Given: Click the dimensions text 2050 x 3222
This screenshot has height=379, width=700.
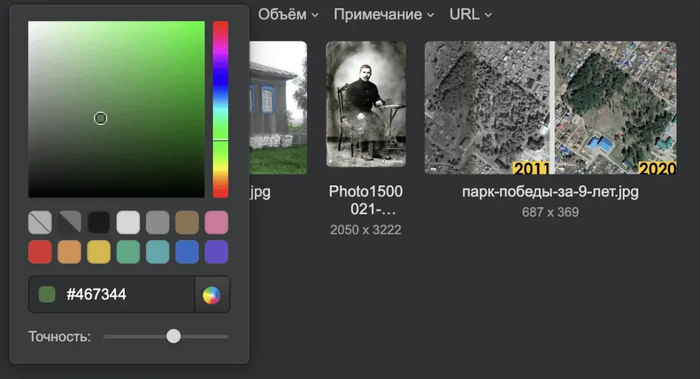Looking at the screenshot, I should pos(366,230).
